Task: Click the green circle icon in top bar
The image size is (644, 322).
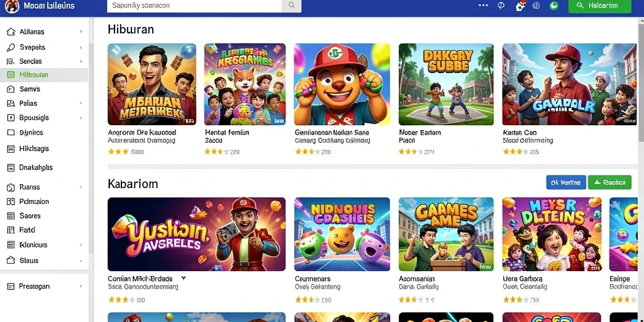Action: pyautogui.click(x=554, y=6)
